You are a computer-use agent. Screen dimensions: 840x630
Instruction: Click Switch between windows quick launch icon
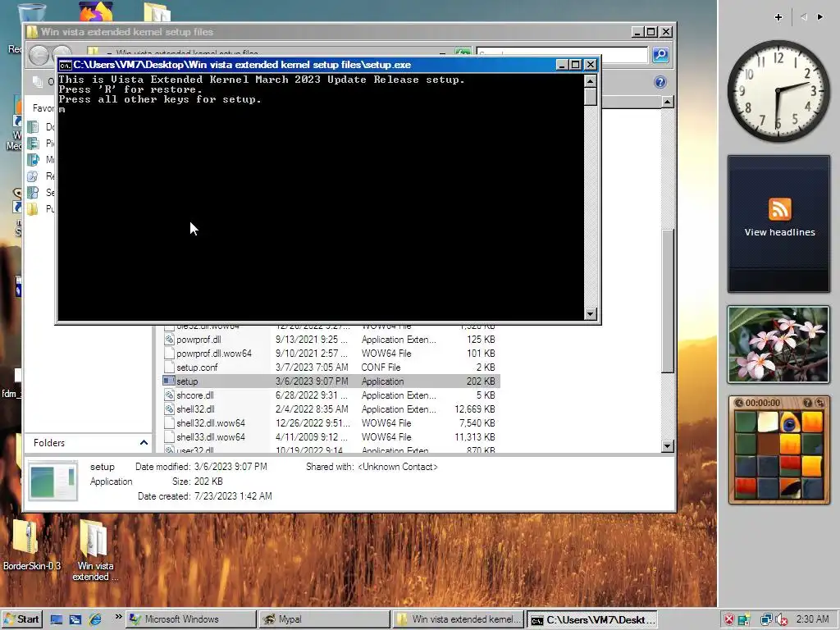pos(75,620)
